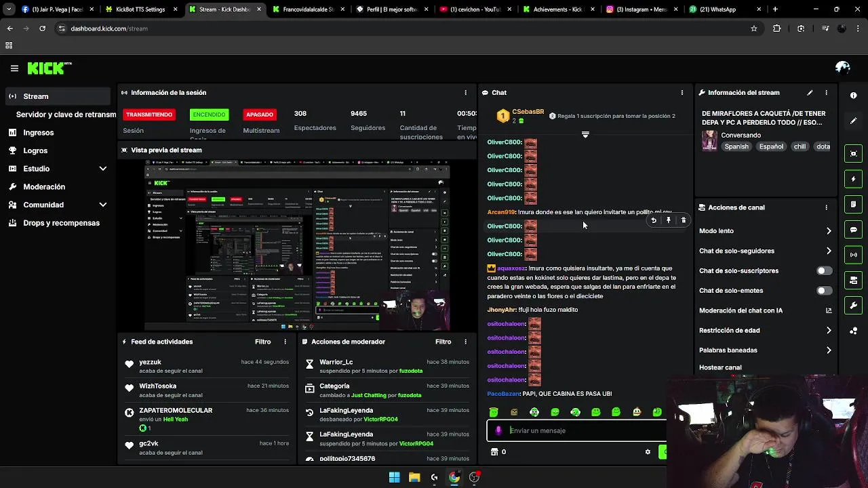Click the fuzodota link under Warrior_Lc
This screenshot has width=868, height=488.
(410, 371)
